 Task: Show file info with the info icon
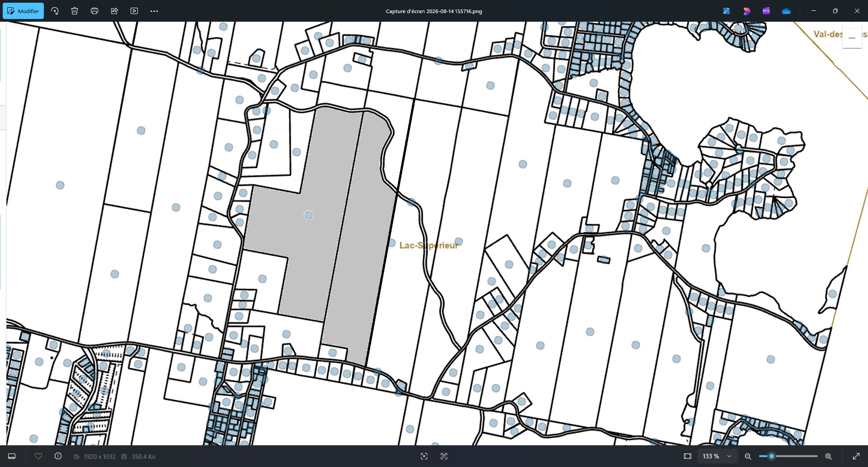(x=58, y=456)
